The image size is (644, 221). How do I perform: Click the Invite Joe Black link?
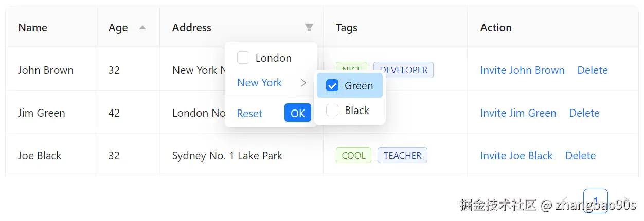[516, 156]
